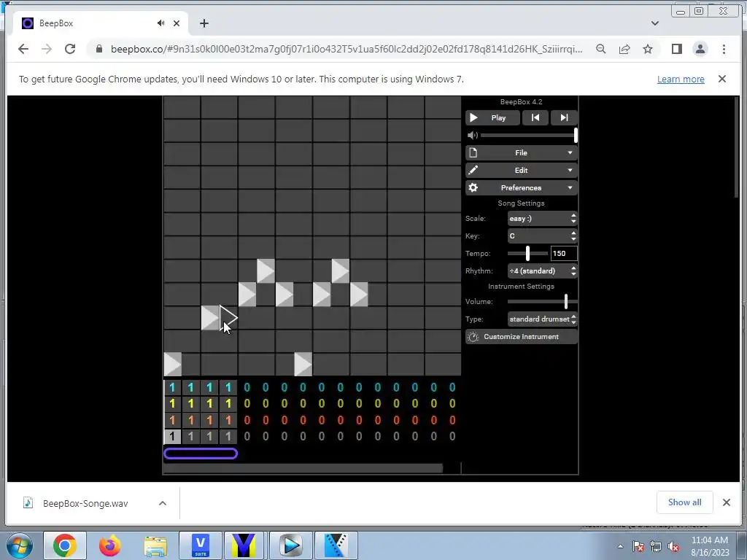Change the Scale dropdown showing easy :)
This screenshot has height=560, width=747.
pyautogui.click(x=542, y=219)
